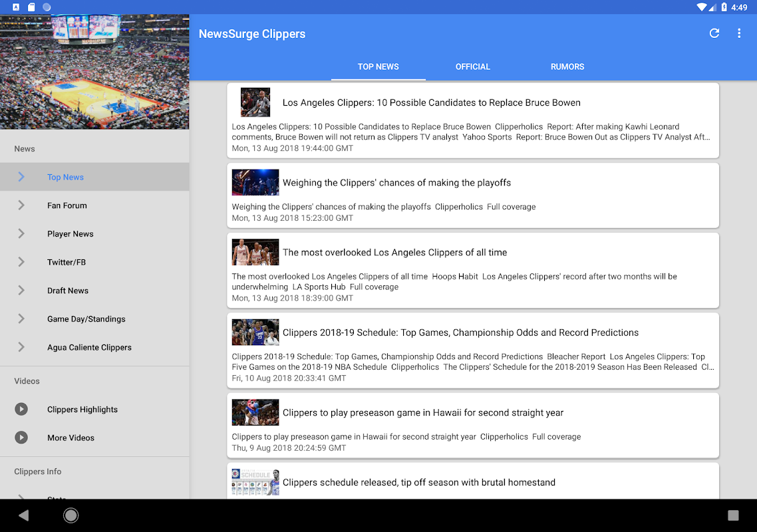The image size is (757, 532).
Task: Open the Rumors tab
Action: 567,66
